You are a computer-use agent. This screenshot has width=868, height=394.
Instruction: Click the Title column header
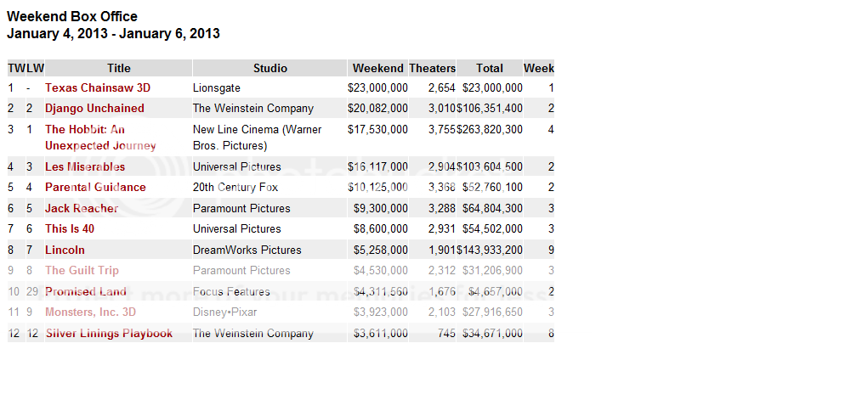pyautogui.click(x=119, y=69)
